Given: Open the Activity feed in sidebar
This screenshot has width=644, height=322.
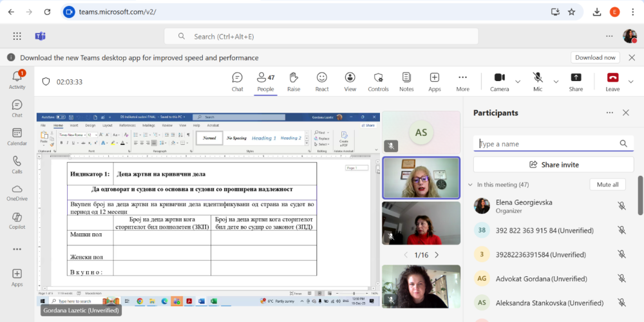Looking at the screenshot, I should coord(17,80).
